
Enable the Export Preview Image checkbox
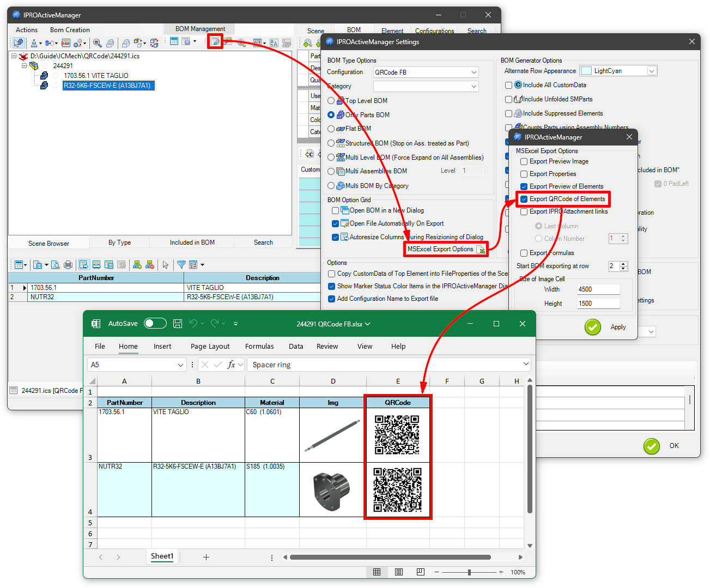pos(524,161)
